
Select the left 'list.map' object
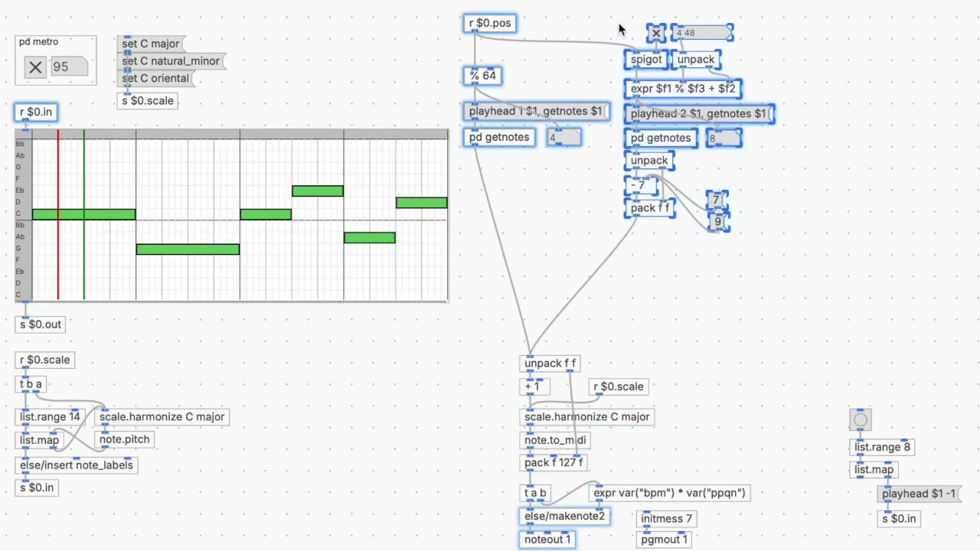tap(39, 441)
